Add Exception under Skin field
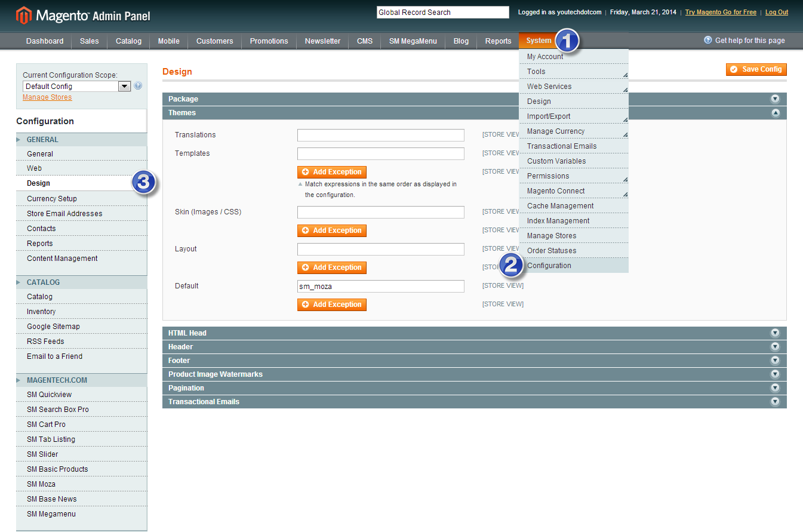The height and width of the screenshot is (532, 803). tap(332, 230)
